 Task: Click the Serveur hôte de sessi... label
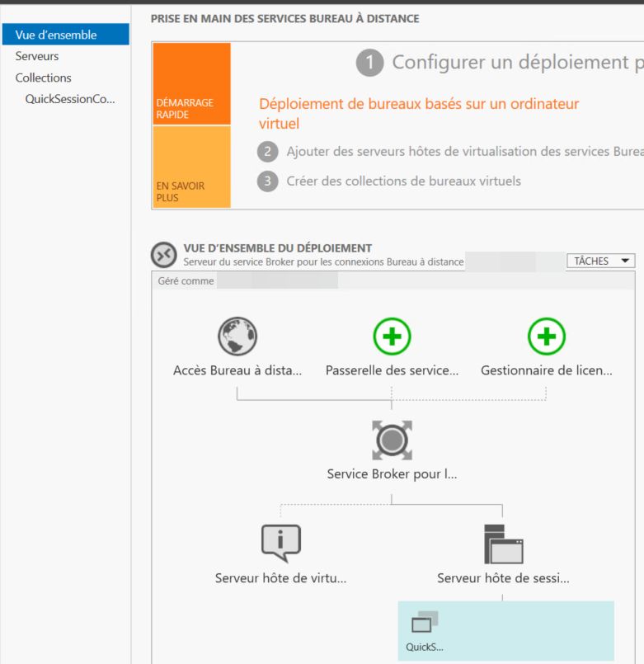(x=504, y=578)
